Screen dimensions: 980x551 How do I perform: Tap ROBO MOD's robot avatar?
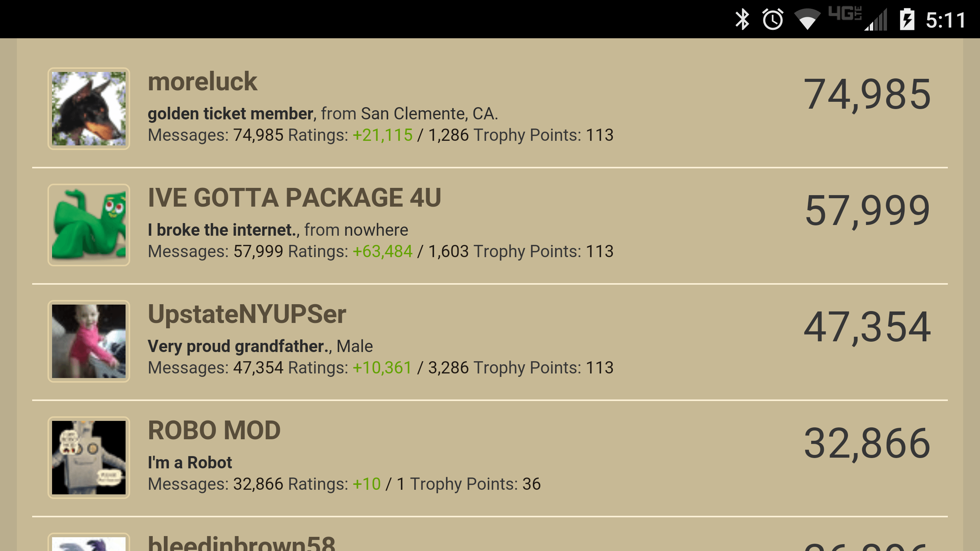click(88, 458)
